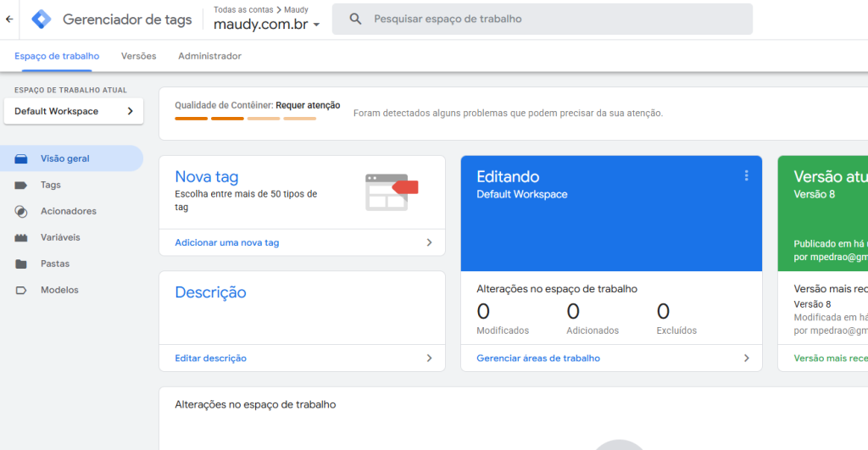
Task: Switch to the Versões tab
Action: pos(138,56)
